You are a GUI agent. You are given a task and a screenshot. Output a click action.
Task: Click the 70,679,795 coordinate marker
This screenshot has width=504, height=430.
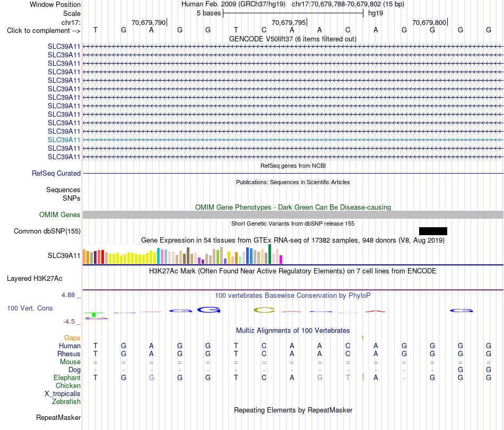[289, 22]
